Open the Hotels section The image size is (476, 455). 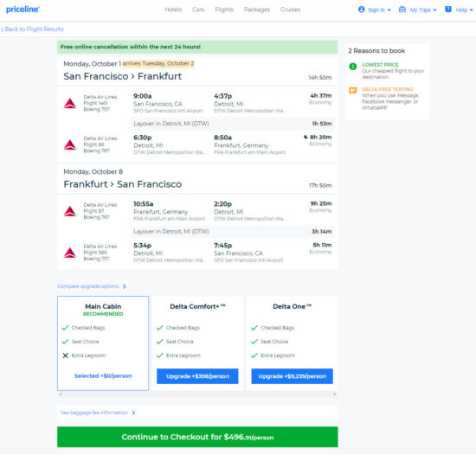pos(173,10)
